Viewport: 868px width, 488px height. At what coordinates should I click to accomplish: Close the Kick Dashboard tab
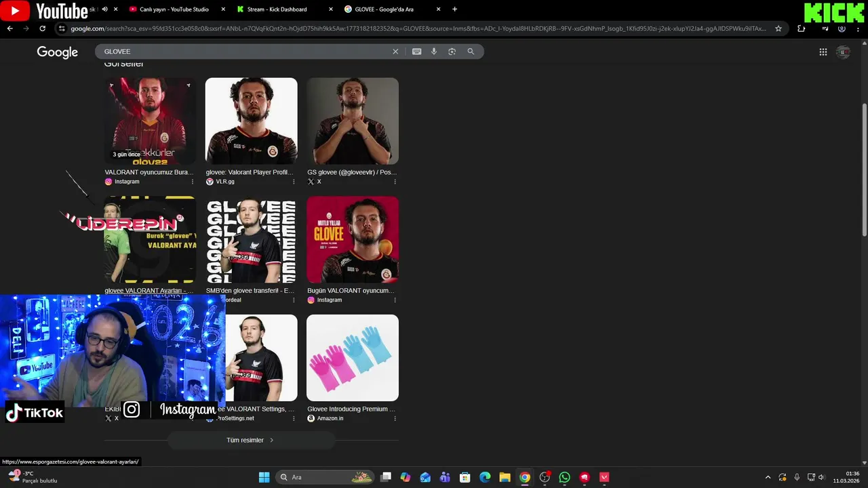331,9
